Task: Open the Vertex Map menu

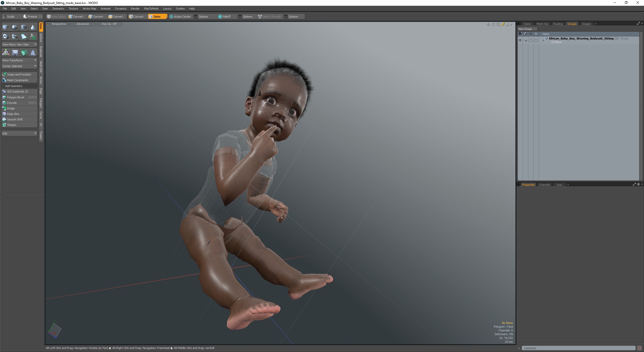Action: [x=89, y=9]
